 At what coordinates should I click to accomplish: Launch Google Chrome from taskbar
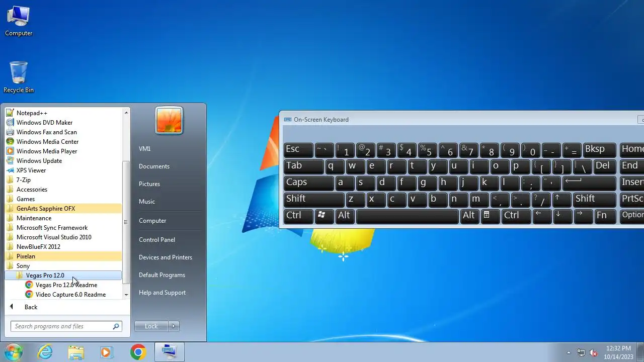[138, 352]
